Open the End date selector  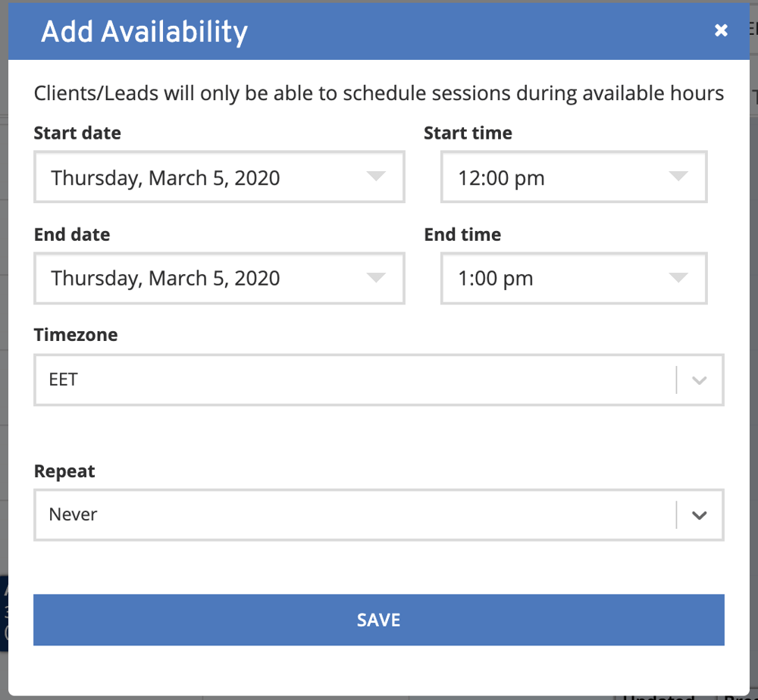[x=219, y=278]
